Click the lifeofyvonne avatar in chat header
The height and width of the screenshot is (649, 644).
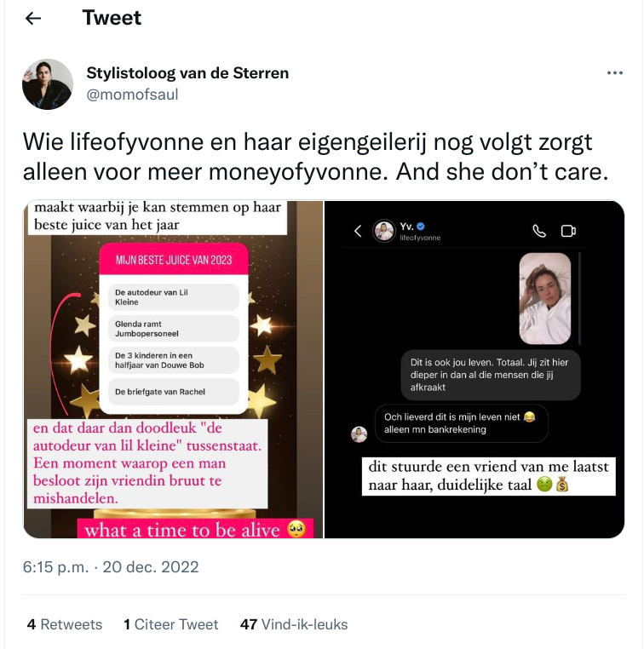[x=383, y=231]
